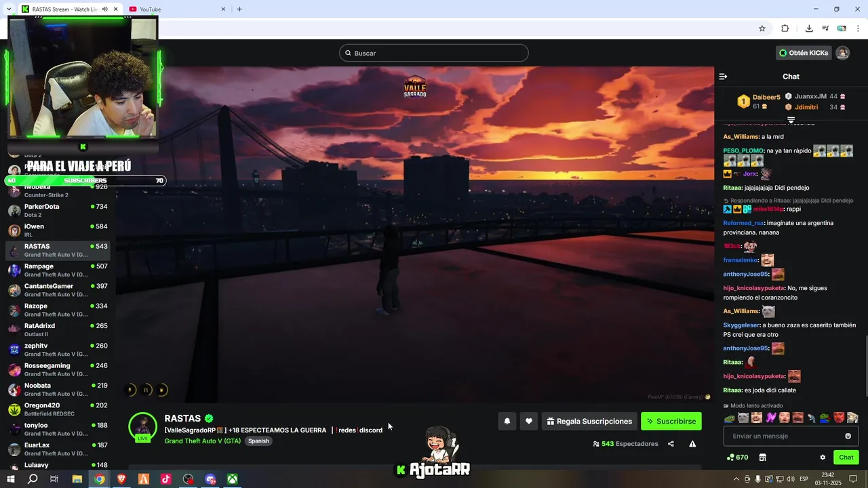This screenshot has height=488, width=868.
Task: Click Daibeer5 in gift leaderboard
Action: (766, 98)
